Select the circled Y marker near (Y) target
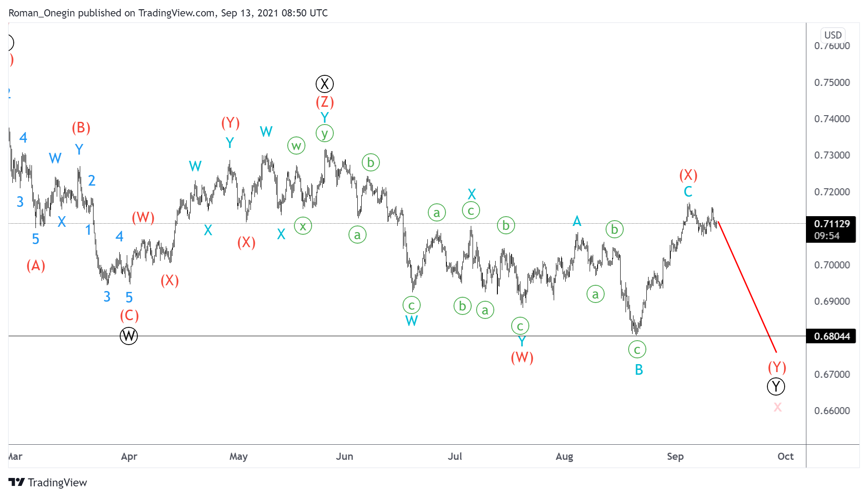The width and height of the screenshot is (868, 497). coord(776,386)
